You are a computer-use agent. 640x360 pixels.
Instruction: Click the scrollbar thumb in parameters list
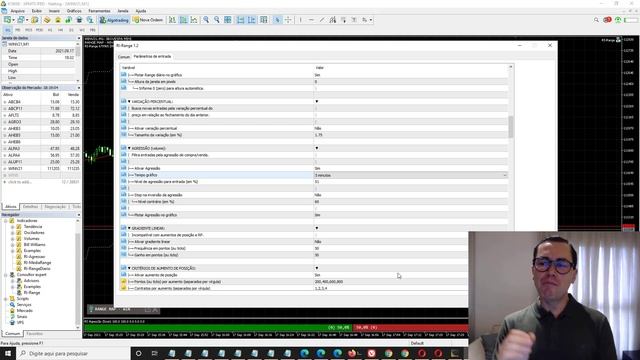[510, 127]
